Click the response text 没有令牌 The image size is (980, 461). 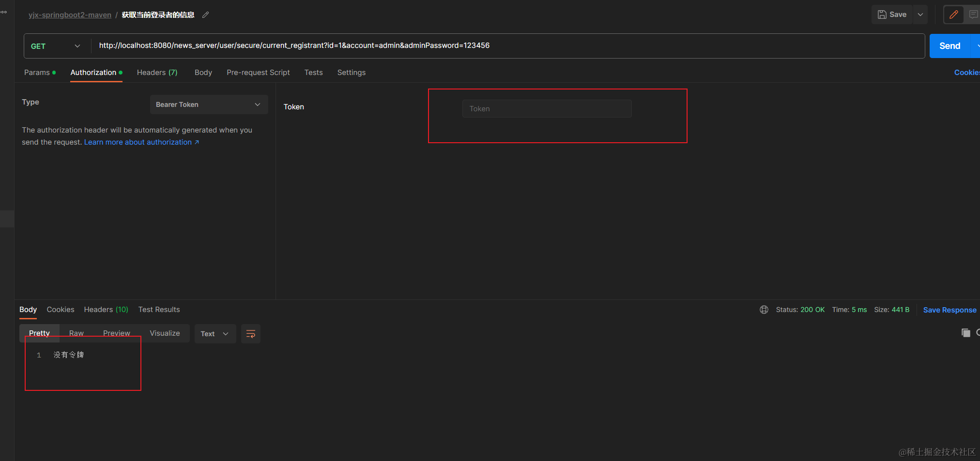pyautogui.click(x=69, y=355)
